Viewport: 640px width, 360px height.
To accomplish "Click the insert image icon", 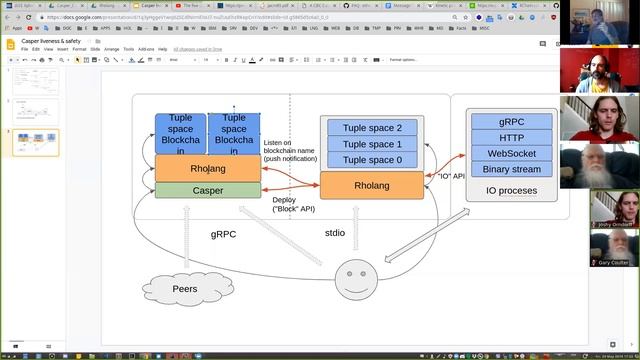I will point(95,60).
